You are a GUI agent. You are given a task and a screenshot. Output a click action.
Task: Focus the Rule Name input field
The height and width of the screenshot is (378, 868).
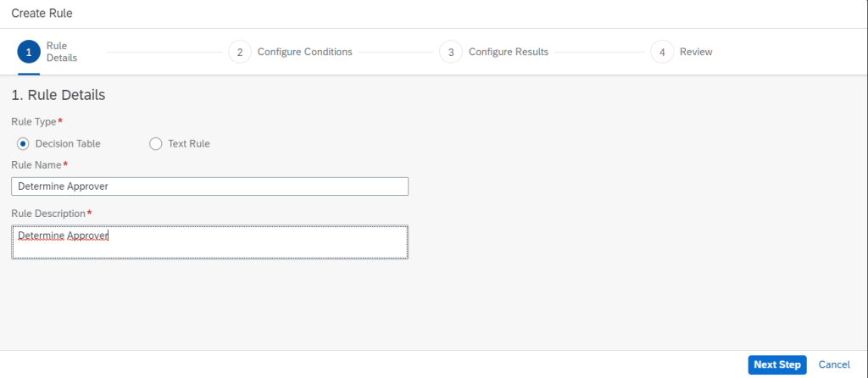[x=209, y=186]
